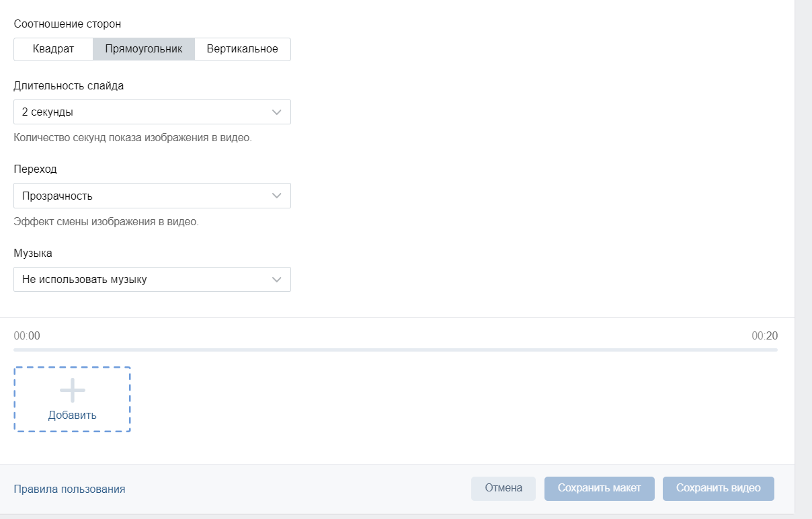Screen dimensions: 812x519
Task: Open the Правила пользования link
Action: coord(69,489)
